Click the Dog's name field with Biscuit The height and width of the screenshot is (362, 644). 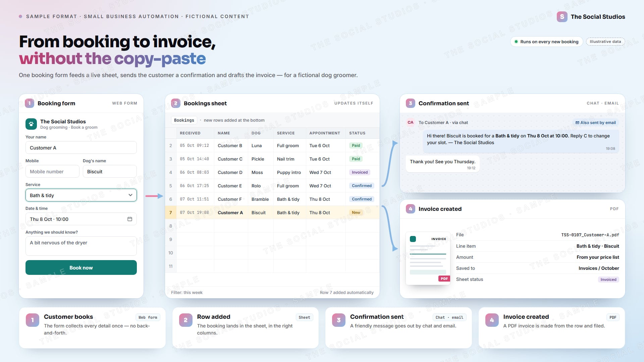pyautogui.click(x=110, y=171)
